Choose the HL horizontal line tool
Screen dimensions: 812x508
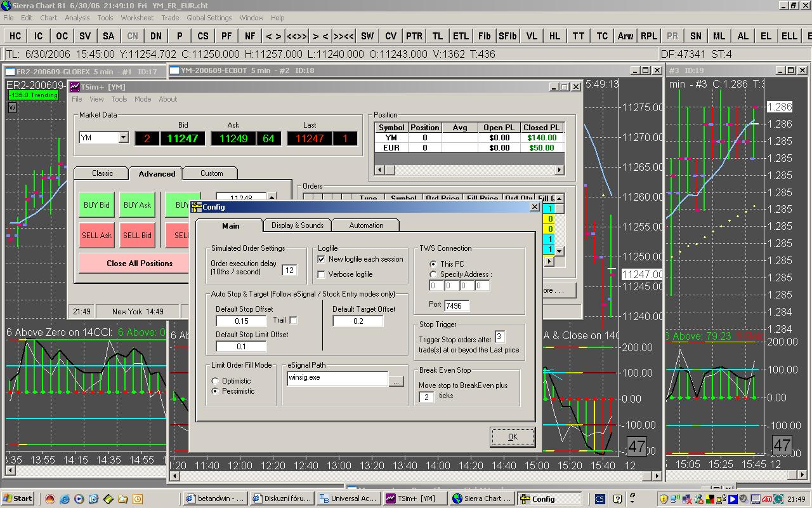[x=554, y=36]
